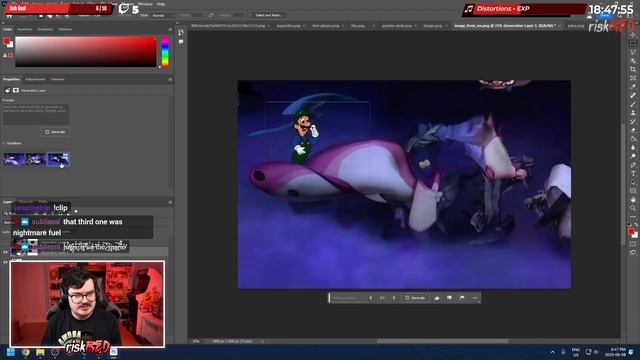This screenshot has height=360, width=640.
Task: Switch to the Adjustments tab
Action: pos(35,79)
